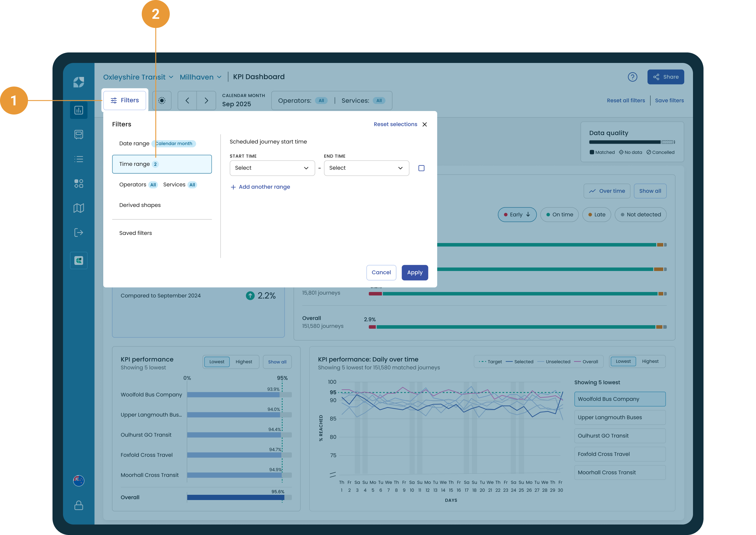Image resolution: width=756 pixels, height=535 pixels.
Task: Click the sun display mode icon
Action: click(162, 101)
